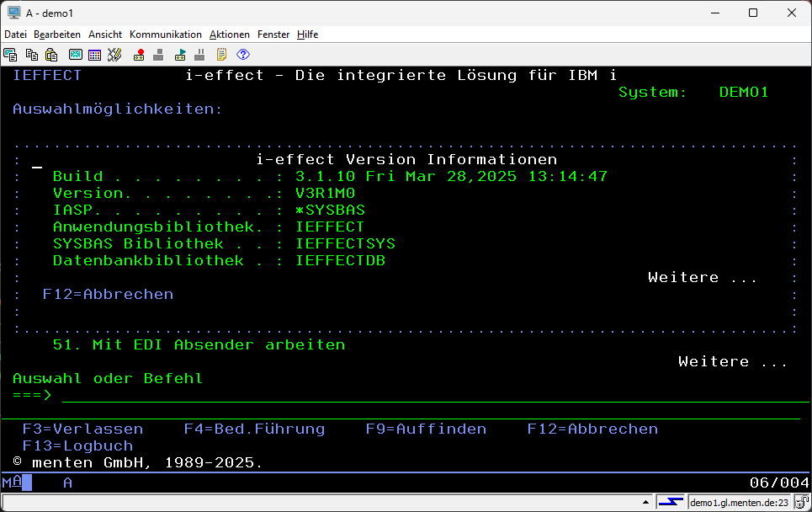Open the blue question mark help icon
812x512 pixels.
click(x=243, y=55)
